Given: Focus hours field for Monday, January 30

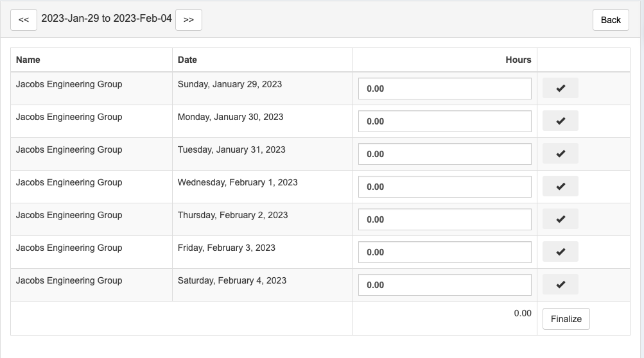Looking at the screenshot, I should 445,121.
